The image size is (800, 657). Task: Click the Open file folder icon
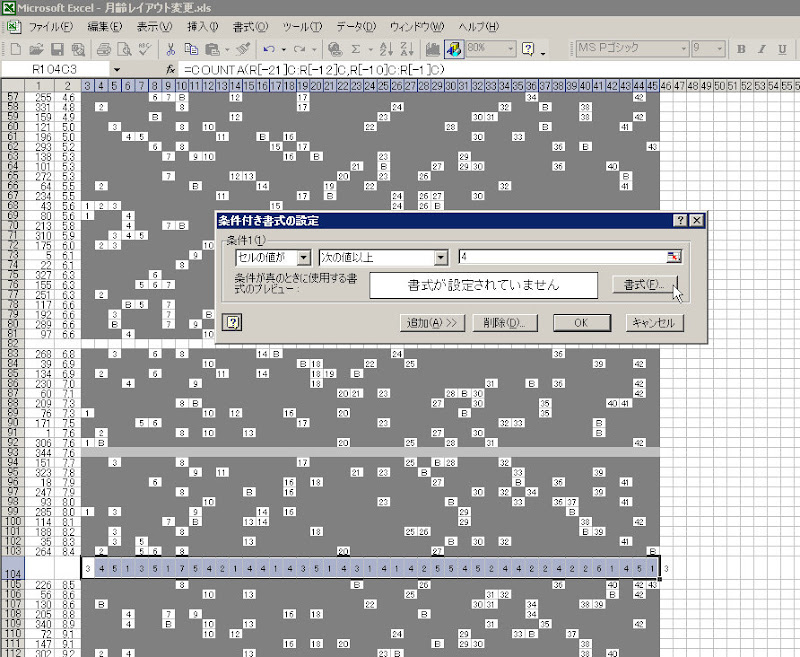[36, 49]
